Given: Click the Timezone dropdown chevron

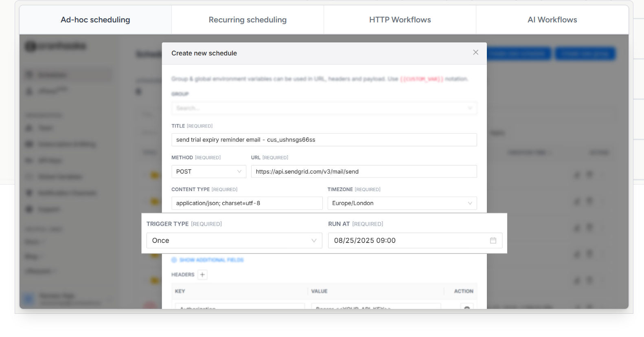Looking at the screenshot, I should (470, 203).
